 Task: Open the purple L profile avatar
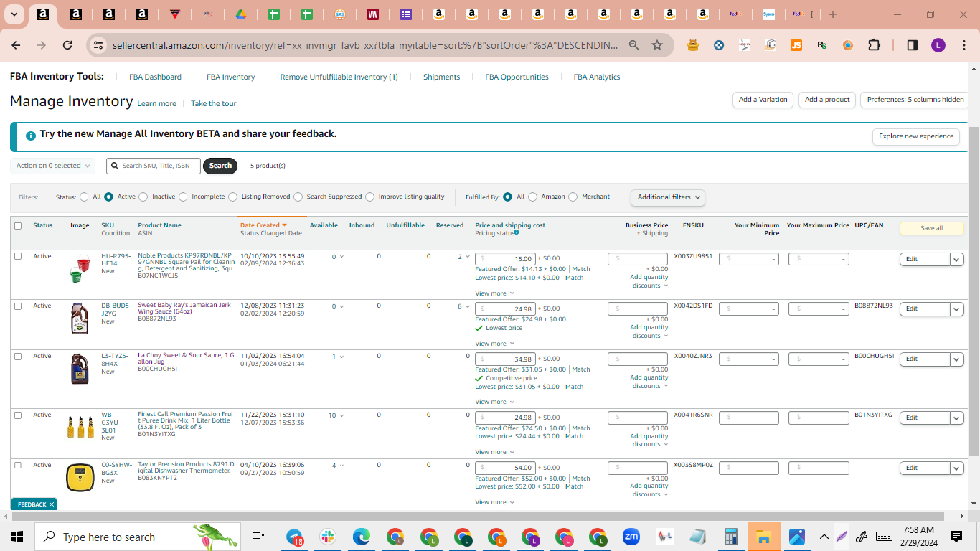point(938,45)
